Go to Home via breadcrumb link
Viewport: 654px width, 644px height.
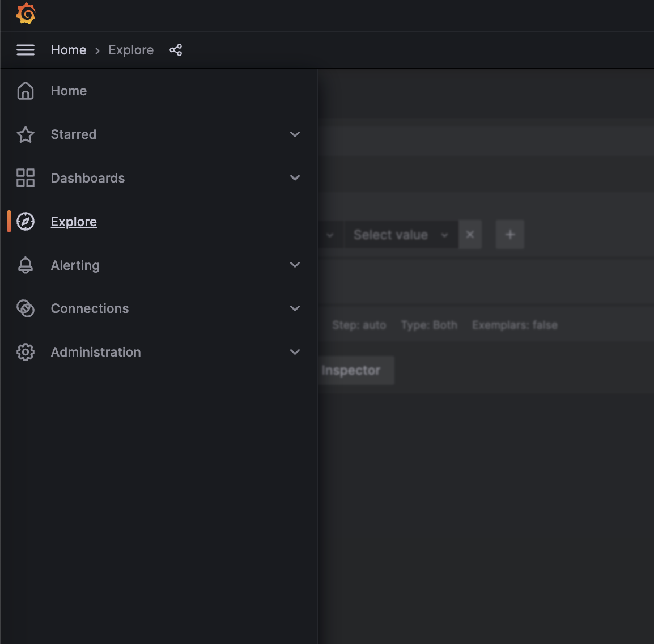pyautogui.click(x=69, y=50)
